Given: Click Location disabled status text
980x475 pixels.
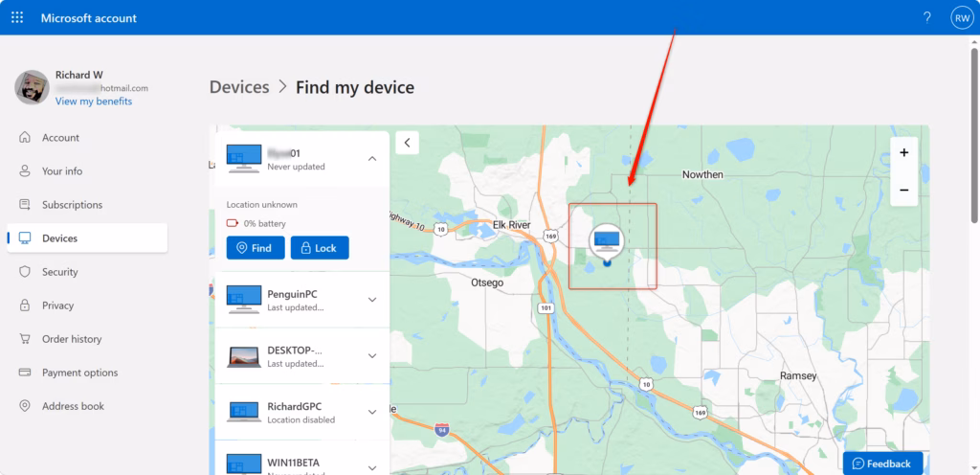Looking at the screenshot, I should tap(301, 420).
